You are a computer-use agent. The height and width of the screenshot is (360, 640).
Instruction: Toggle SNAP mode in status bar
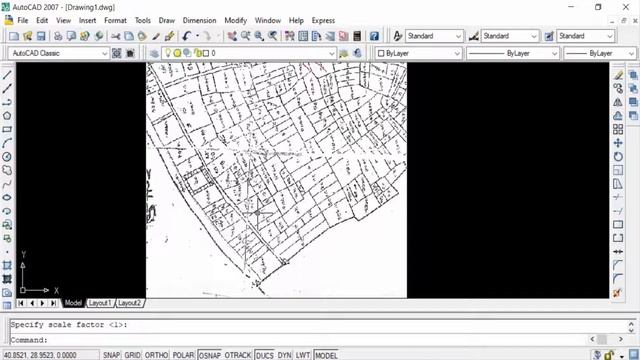pyautogui.click(x=111, y=355)
